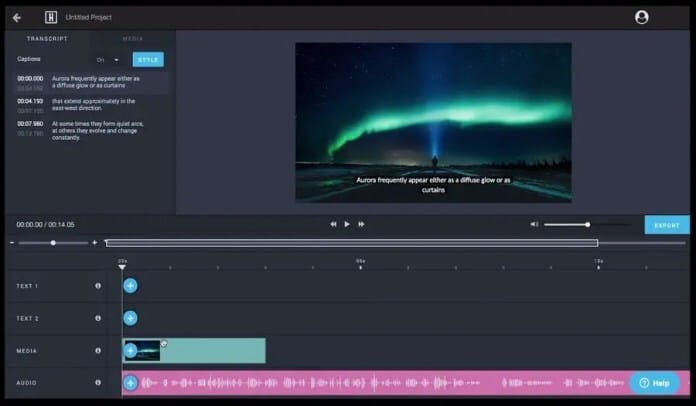This screenshot has height=406, width=696.
Task: Zoom in the timeline with plus
Action: tap(95, 243)
